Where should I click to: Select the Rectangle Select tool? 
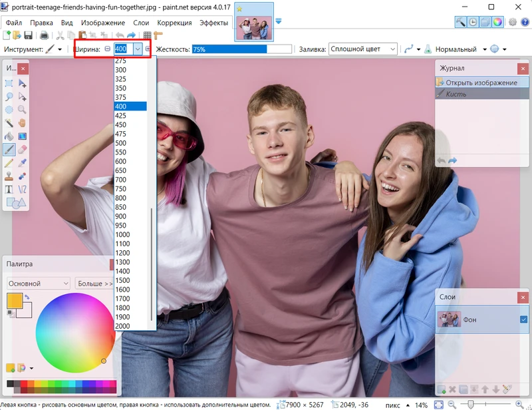coord(9,83)
